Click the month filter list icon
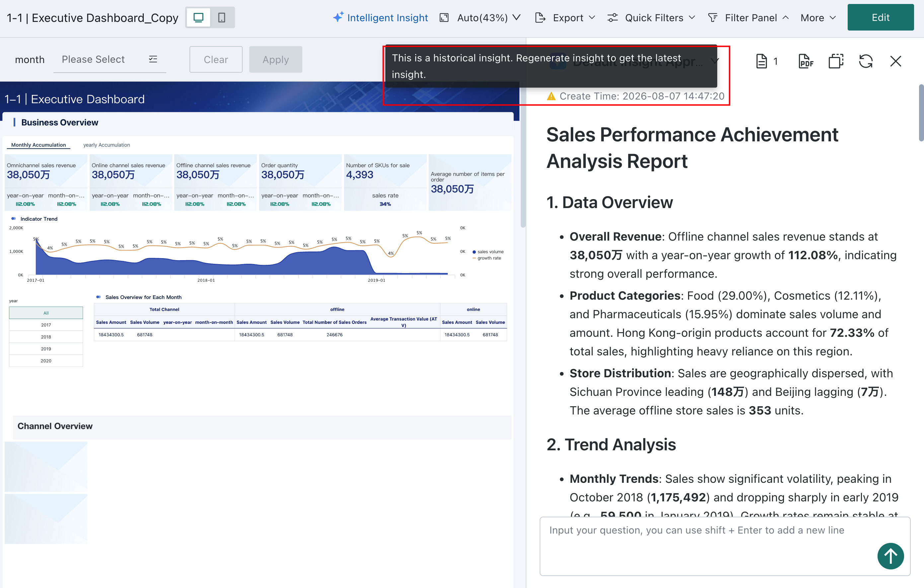Viewport: 924px width, 588px height. click(x=153, y=59)
